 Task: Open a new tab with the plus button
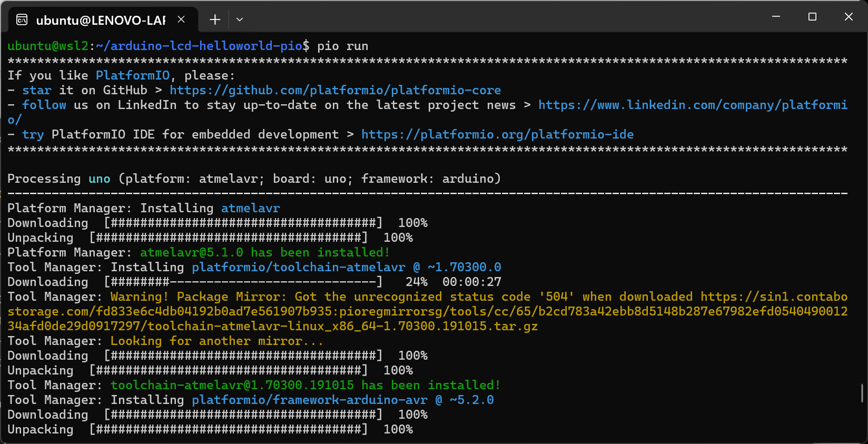[215, 19]
